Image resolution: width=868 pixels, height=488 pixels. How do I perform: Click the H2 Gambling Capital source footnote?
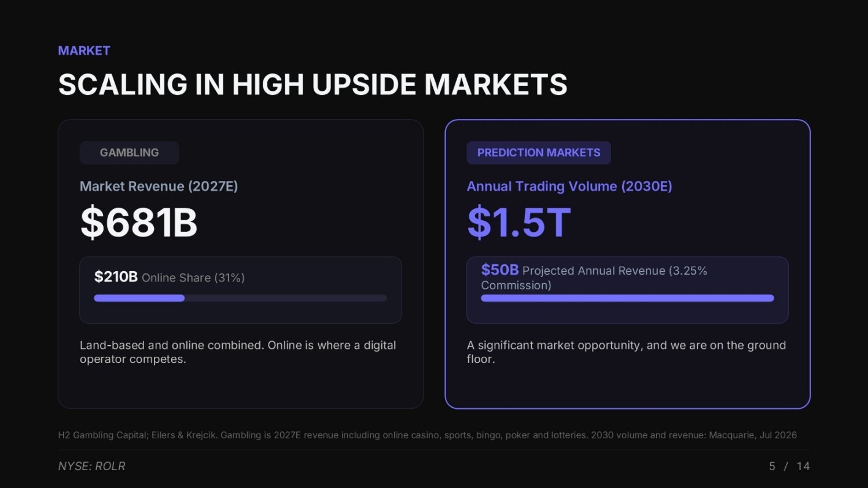428,435
